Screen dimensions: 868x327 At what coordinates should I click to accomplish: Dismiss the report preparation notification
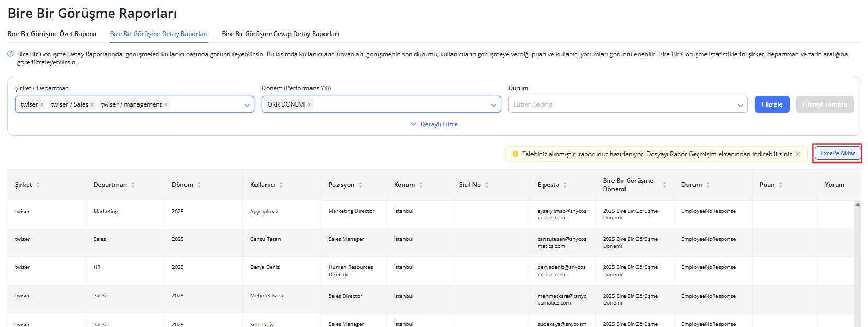pyautogui.click(x=798, y=154)
